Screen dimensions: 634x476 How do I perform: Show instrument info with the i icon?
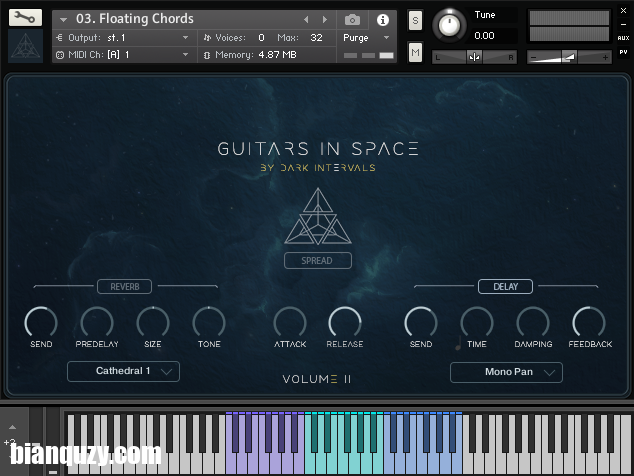click(x=383, y=20)
